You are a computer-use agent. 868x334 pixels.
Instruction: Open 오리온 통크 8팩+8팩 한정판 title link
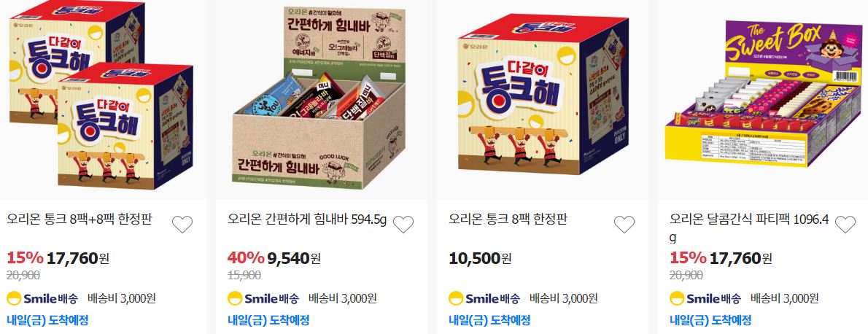click(80, 220)
